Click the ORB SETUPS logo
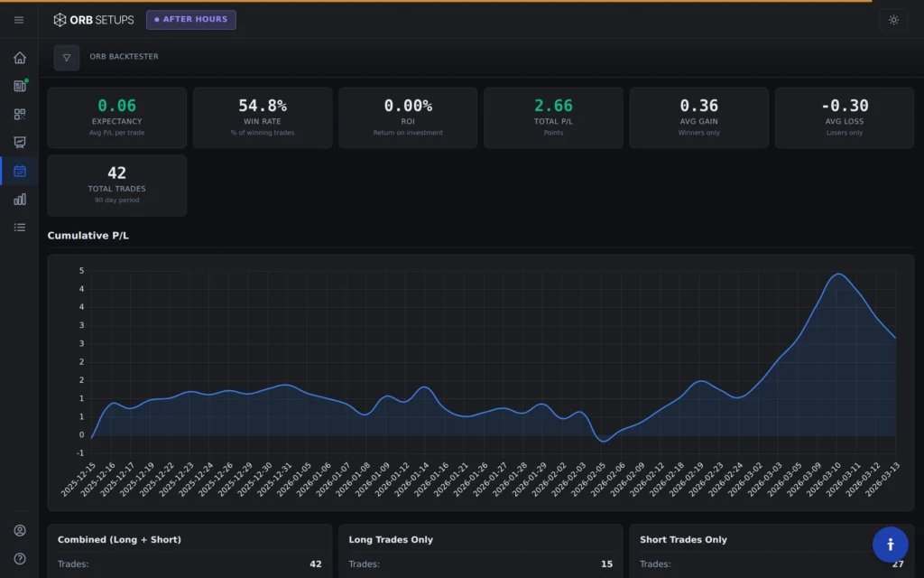 [x=94, y=20]
